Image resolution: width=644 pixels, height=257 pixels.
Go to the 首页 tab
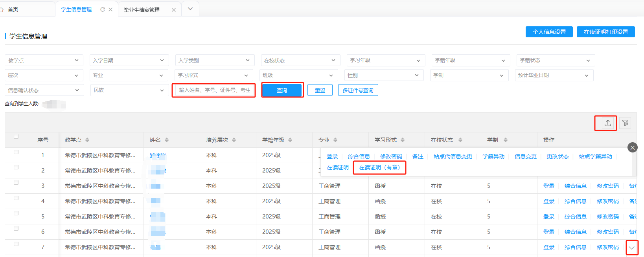coord(13,9)
